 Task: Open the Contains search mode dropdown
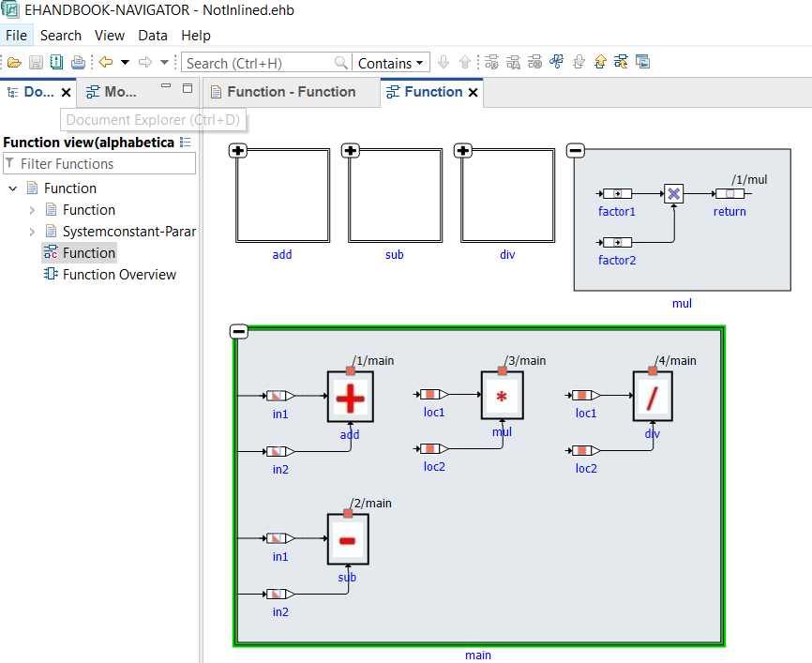click(391, 63)
